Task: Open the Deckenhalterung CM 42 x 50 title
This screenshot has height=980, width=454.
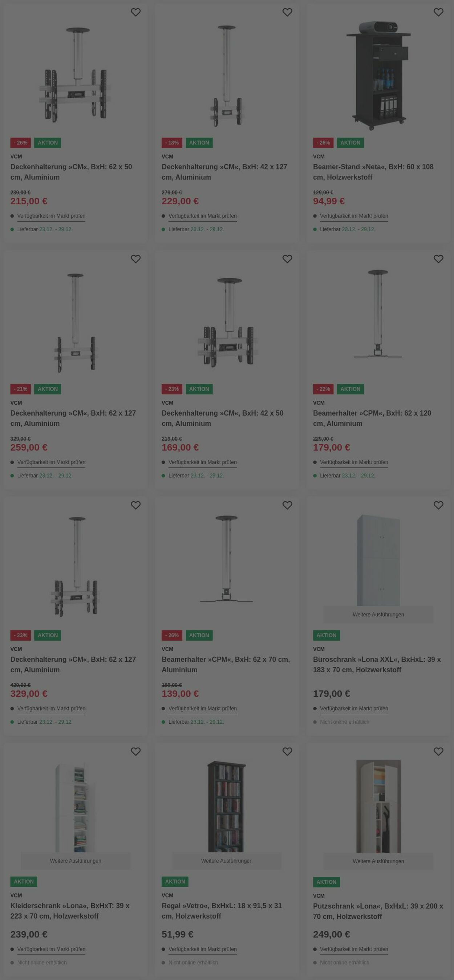Action: click(x=222, y=418)
